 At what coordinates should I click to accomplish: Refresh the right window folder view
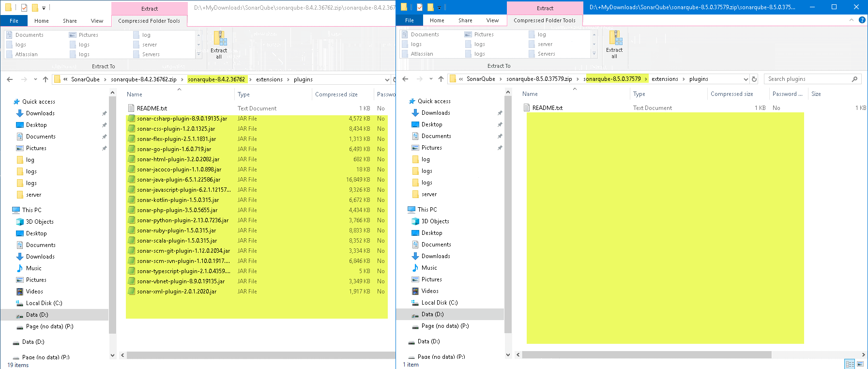pyautogui.click(x=754, y=79)
